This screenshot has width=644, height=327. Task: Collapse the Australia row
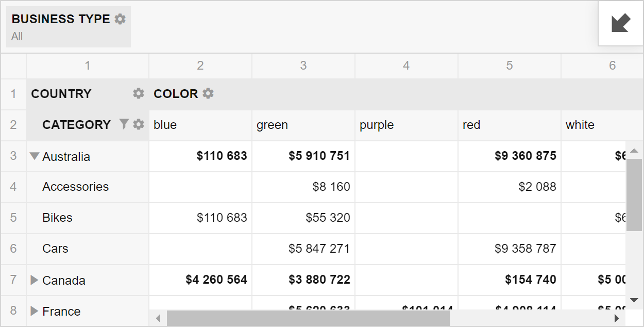pos(35,156)
